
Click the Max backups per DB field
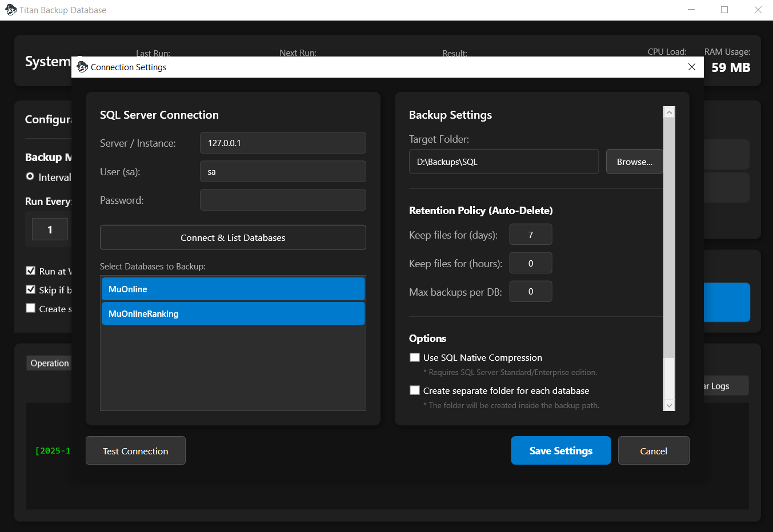pyautogui.click(x=530, y=292)
